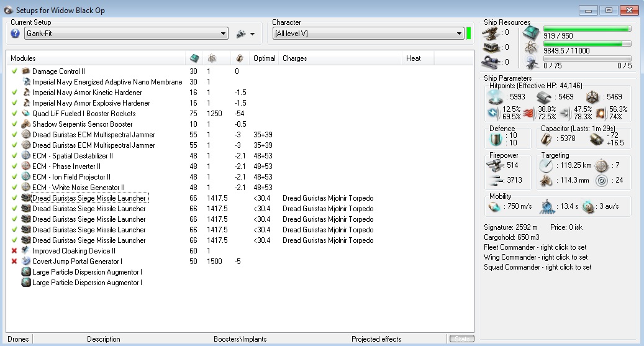Click Fleet Commander right click to set text
644x346 pixels.
(535, 247)
